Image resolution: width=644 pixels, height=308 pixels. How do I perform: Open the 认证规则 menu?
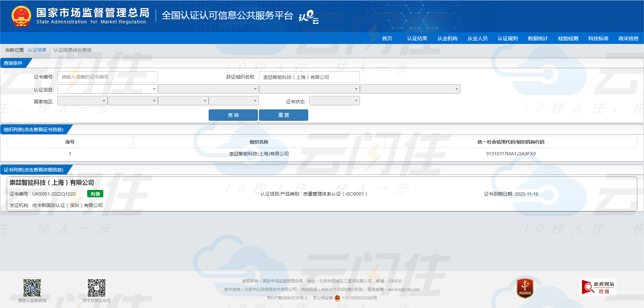point(508,39)
